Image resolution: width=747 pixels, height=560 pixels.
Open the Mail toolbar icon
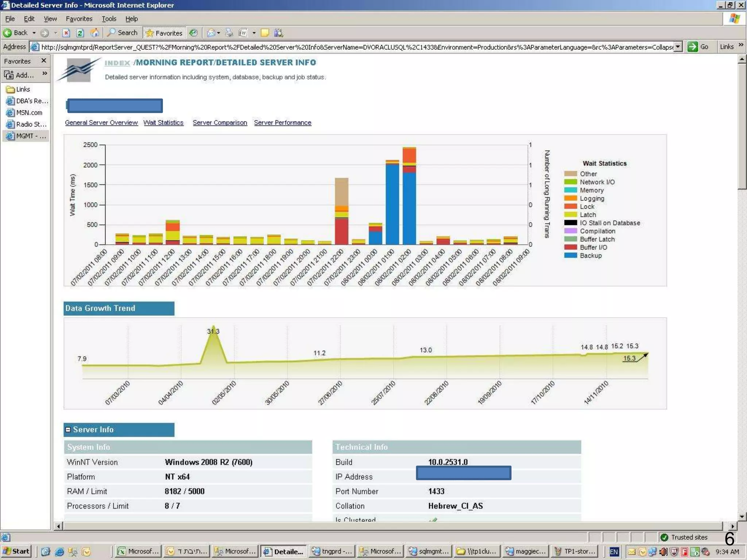click(x=211, y=33)
